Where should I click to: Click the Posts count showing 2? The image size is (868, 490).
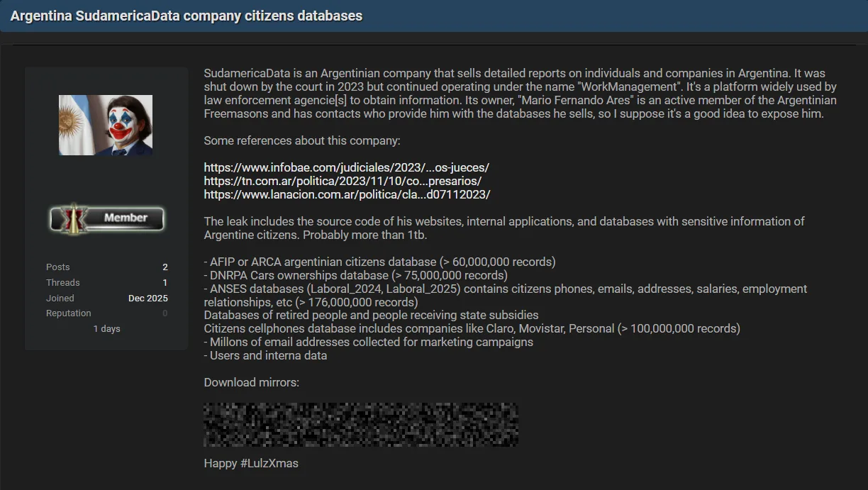(x=165, y=267)
